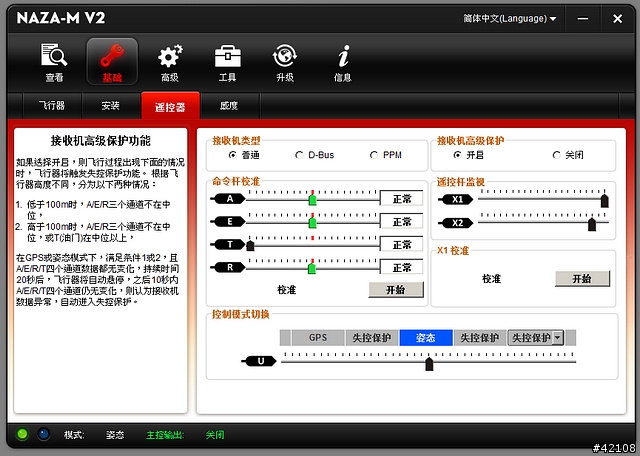The width and height of the screenshot is (640, 456).
Task: Click the U channel label badge
Action: [x=260, y=361]
